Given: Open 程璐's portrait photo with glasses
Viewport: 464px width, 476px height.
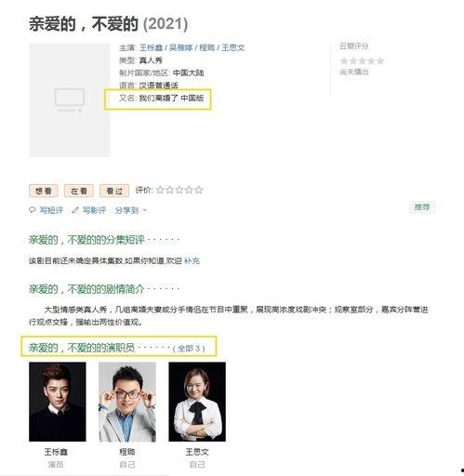Looking at the screenshot, I should click(127, 402).
